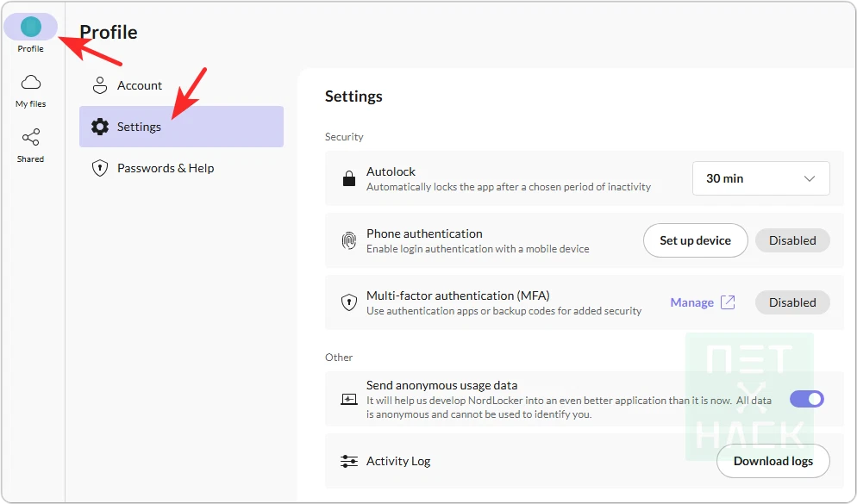
Task: Open the Autolock 30 min dropdown
Action: click(760, 178)
